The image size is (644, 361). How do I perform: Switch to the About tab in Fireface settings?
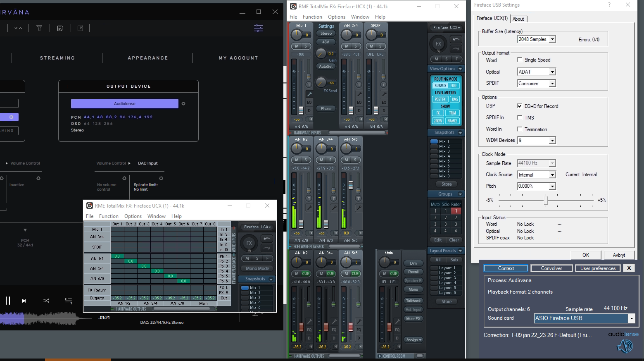click(518, 19)
